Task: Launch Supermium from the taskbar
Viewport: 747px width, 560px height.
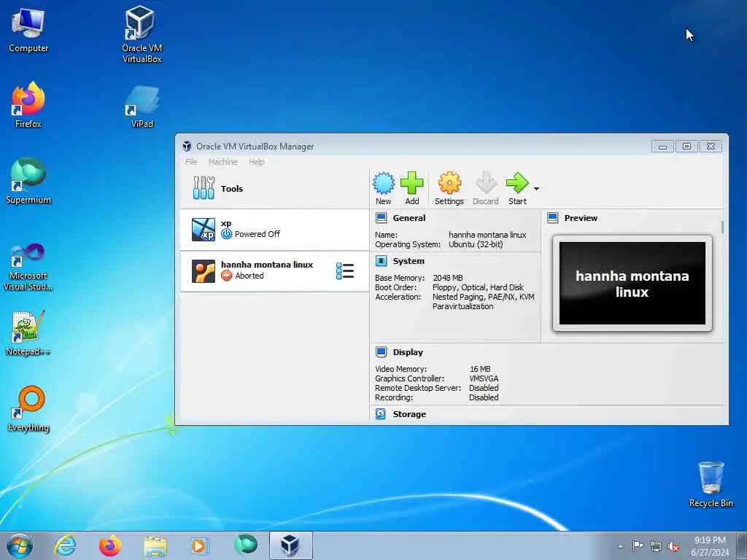Action: [x=246, y=545]
